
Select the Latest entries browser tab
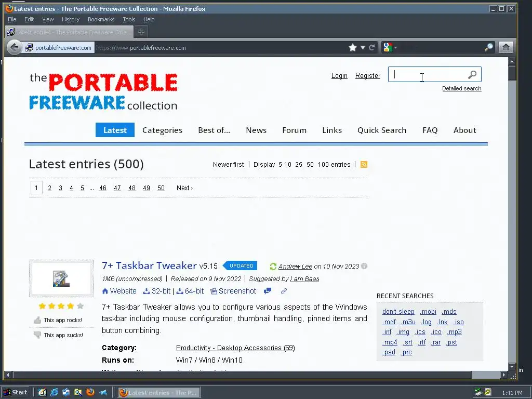69,32
